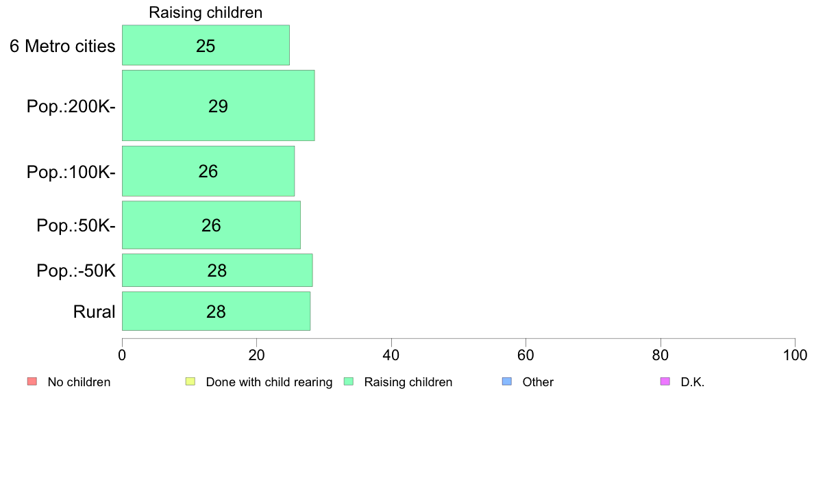The image size is (814, 504).
Task: Click the yellow Done with child rearing swatch
Action: (190, 381)
